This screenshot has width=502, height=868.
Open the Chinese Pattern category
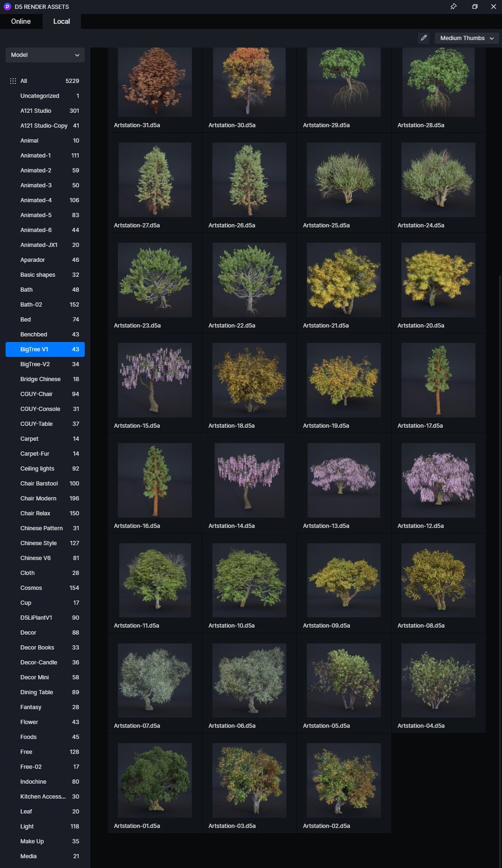45,528
